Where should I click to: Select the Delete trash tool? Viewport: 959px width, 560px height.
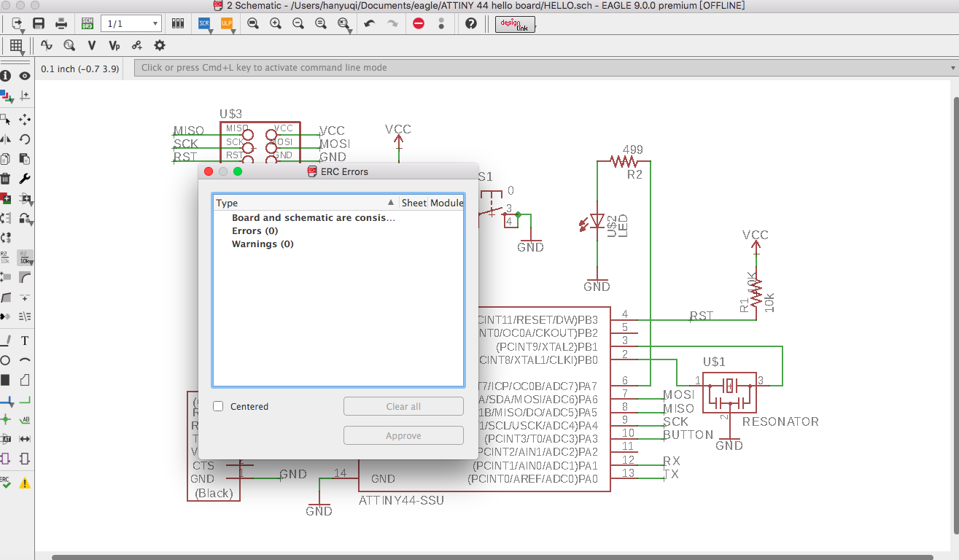coord(5,179)
